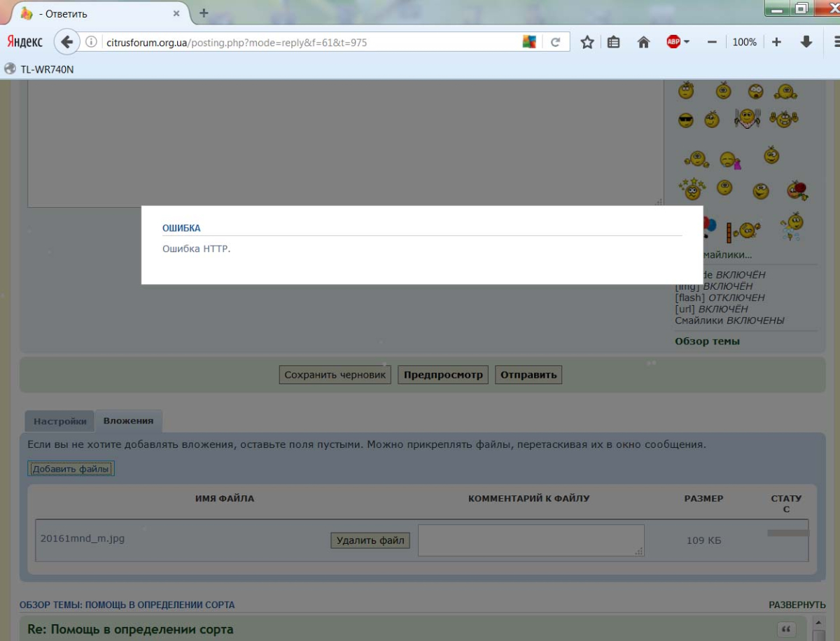Click the browser back arrow button
This screenshot has width=840, height=641.
click(66, 42)
